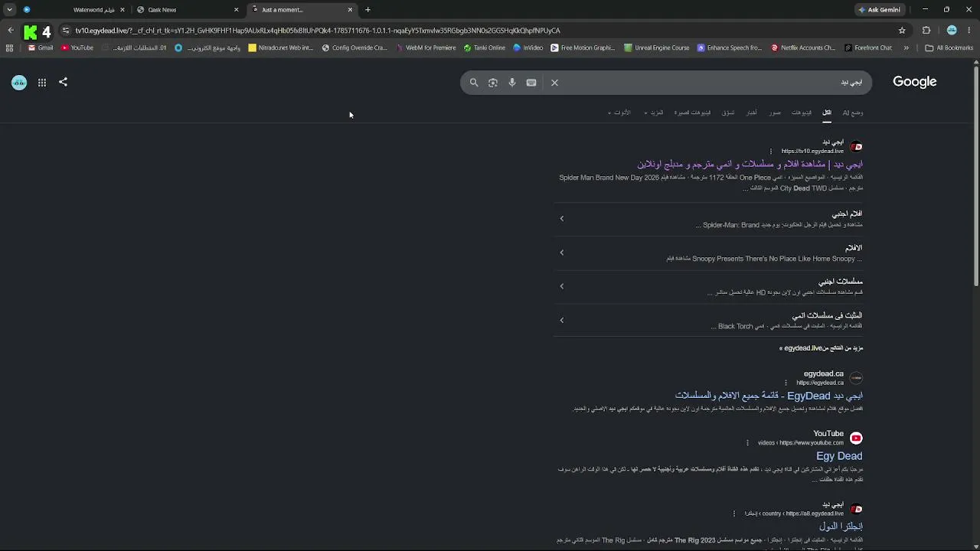
Task: Open the Config Override Cra bookmark
Action: (354, 47)
